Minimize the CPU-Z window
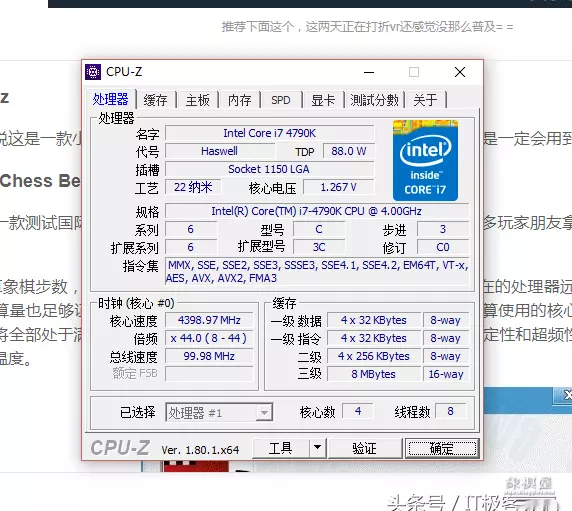 (369, 72)
